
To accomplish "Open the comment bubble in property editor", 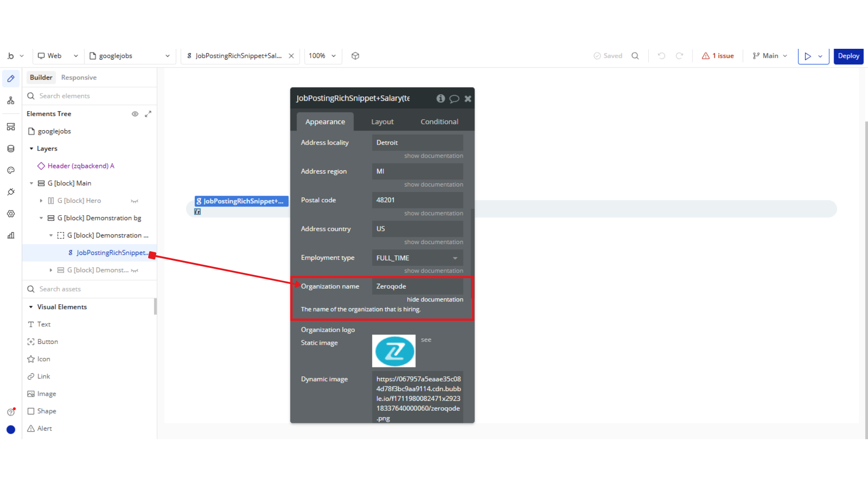I will [454, 99].
